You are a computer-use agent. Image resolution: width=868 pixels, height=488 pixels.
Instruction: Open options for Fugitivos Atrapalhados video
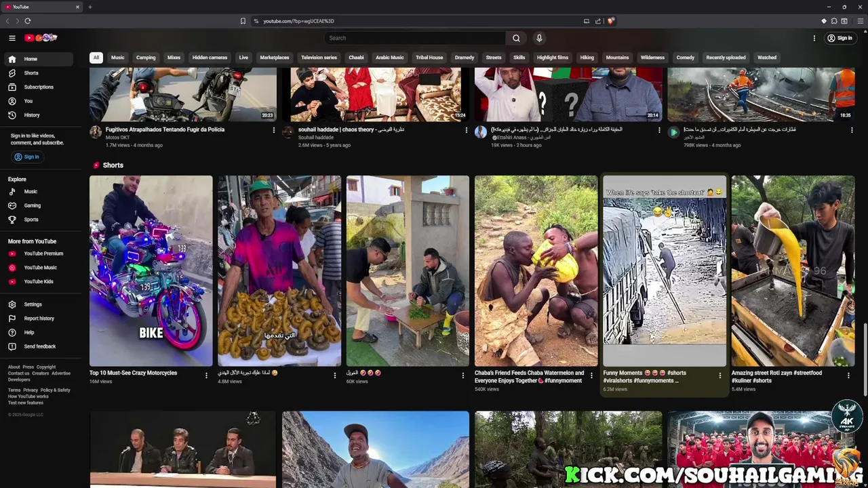(274, 130)
